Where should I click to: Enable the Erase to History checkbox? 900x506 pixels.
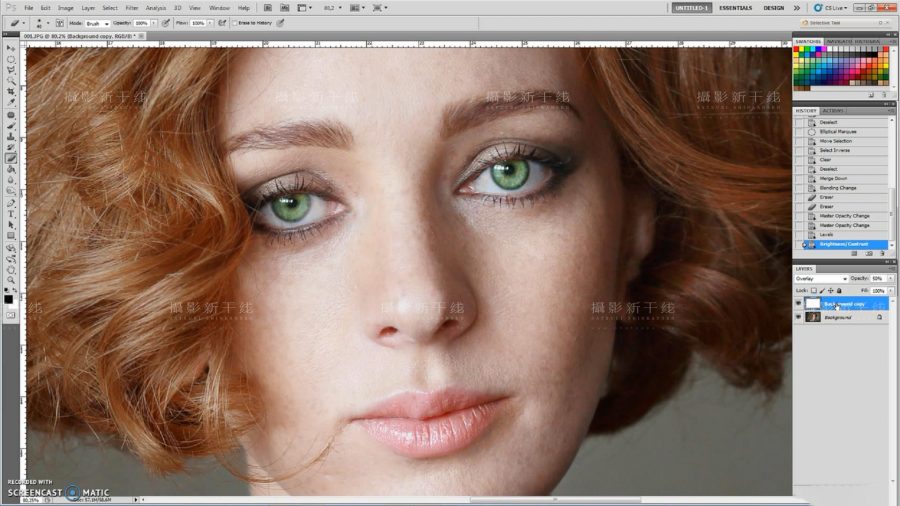coord(235,24)
